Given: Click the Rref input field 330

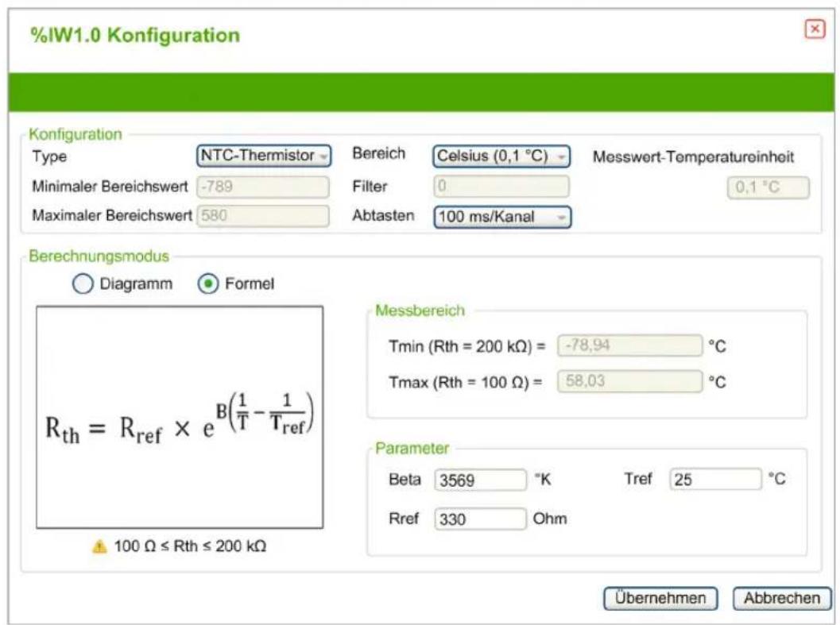Looking at the screenshot, I should click(481, 519).
